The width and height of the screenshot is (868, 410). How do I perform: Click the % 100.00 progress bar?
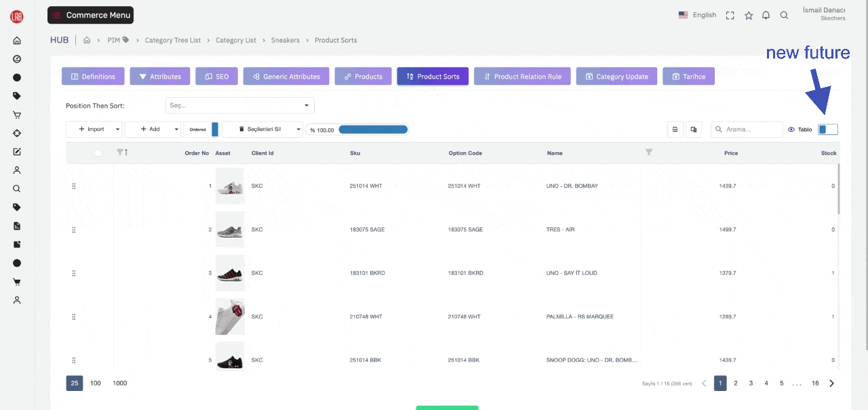click(x=357, y=130)
